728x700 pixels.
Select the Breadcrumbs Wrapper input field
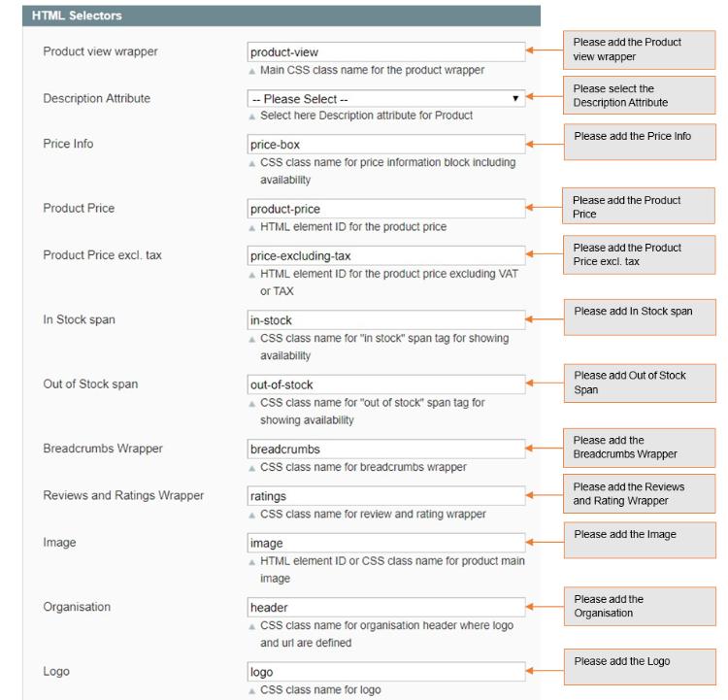(385, 450)
